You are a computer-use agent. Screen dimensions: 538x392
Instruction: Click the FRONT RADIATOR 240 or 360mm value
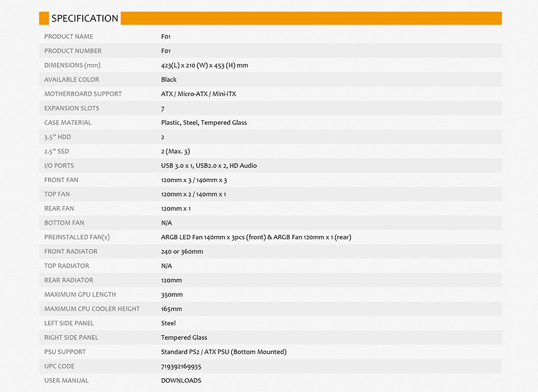182,252
